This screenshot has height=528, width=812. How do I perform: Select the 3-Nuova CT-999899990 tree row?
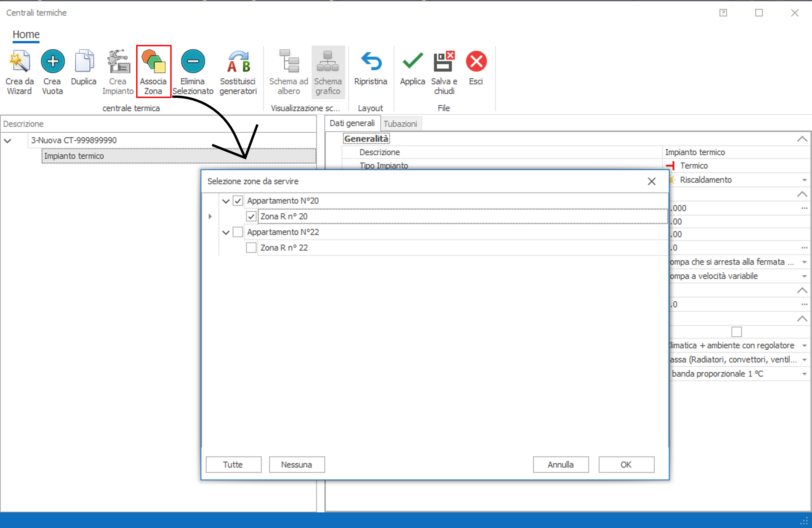74,140
